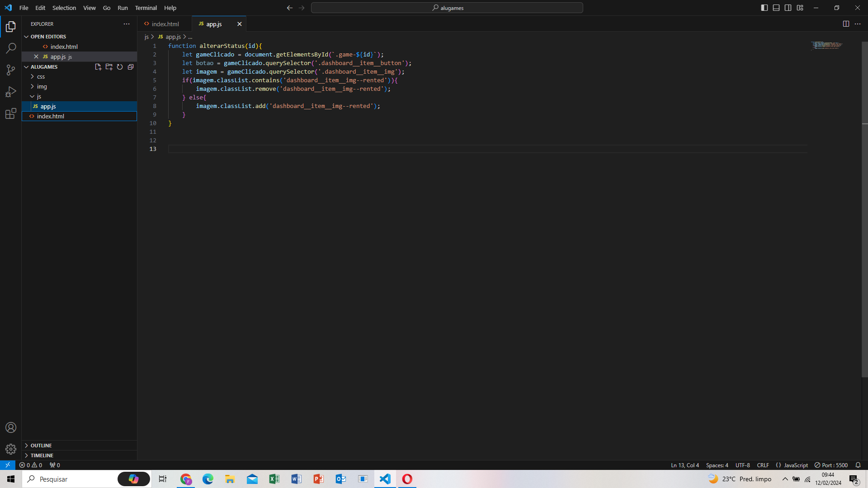Expand the css folder

[79, 76]
